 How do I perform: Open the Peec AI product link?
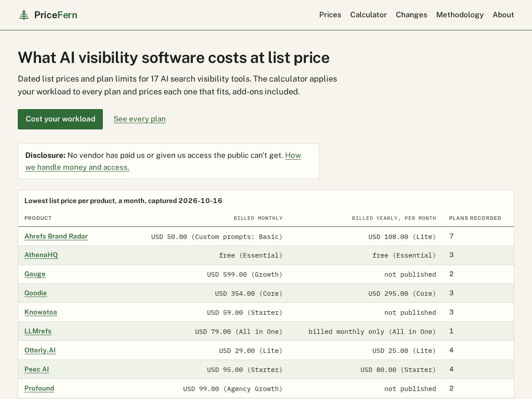(37, 369)
